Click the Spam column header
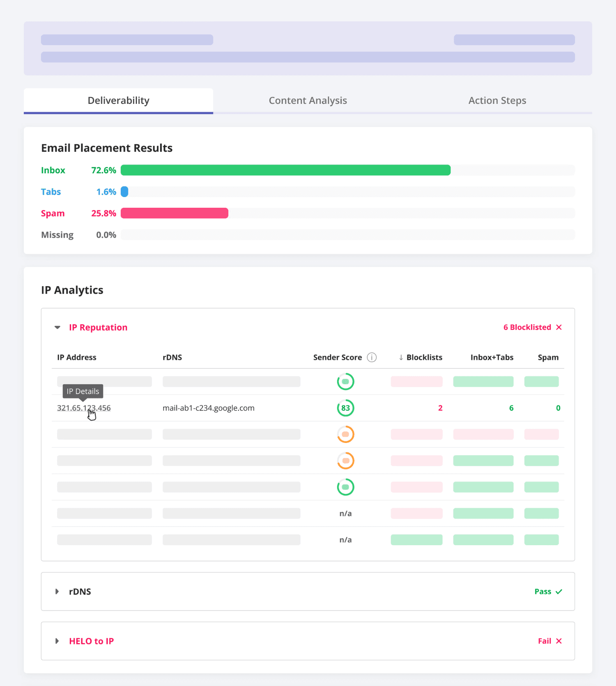This screenshot has height=686, width=616. 548,358
